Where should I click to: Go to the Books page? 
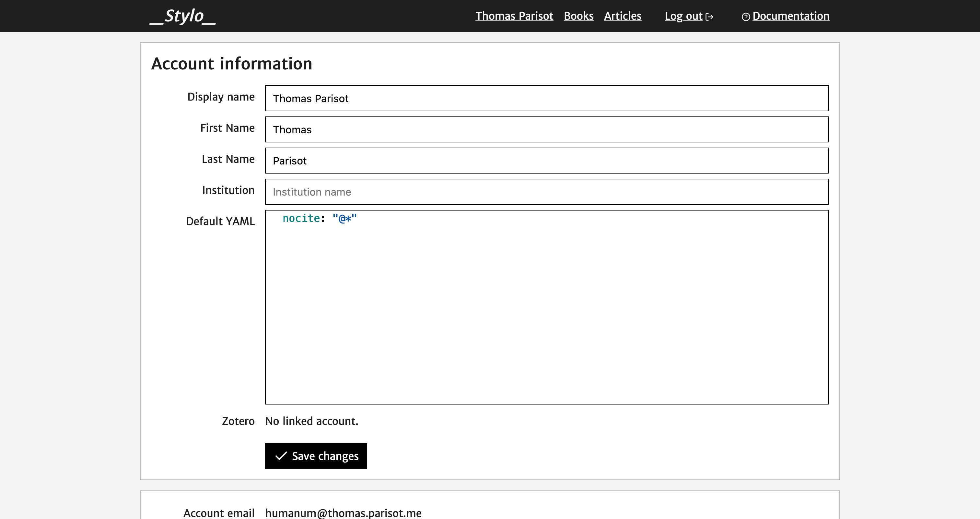tap(578, 16)
